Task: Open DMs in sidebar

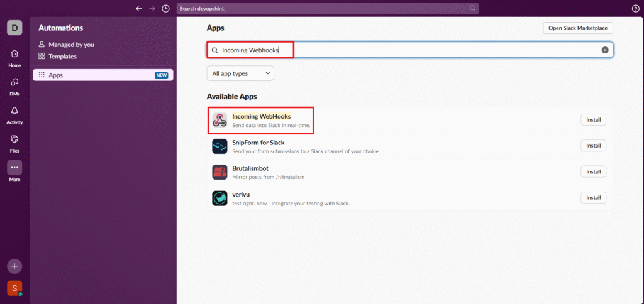Action: [14, 86]
